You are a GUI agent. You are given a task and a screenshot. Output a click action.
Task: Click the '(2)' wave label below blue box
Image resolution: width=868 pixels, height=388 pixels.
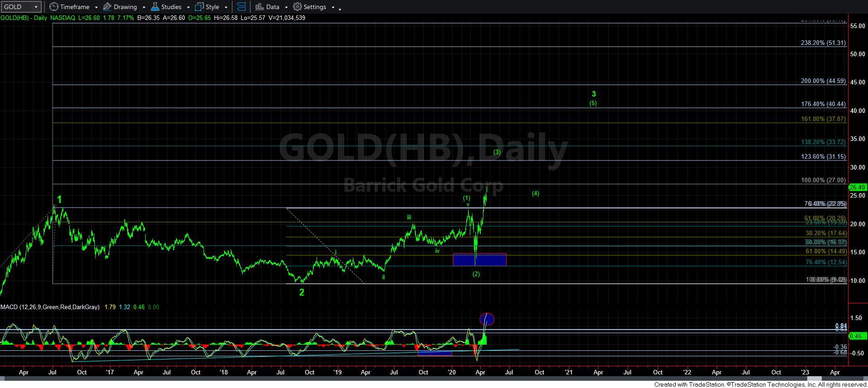point(476,274)
